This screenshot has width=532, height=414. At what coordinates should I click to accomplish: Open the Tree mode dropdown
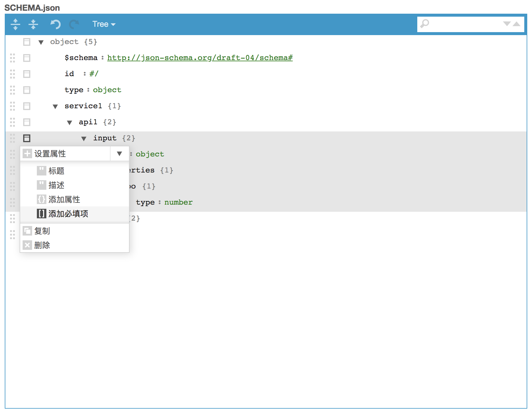[104, 24]
